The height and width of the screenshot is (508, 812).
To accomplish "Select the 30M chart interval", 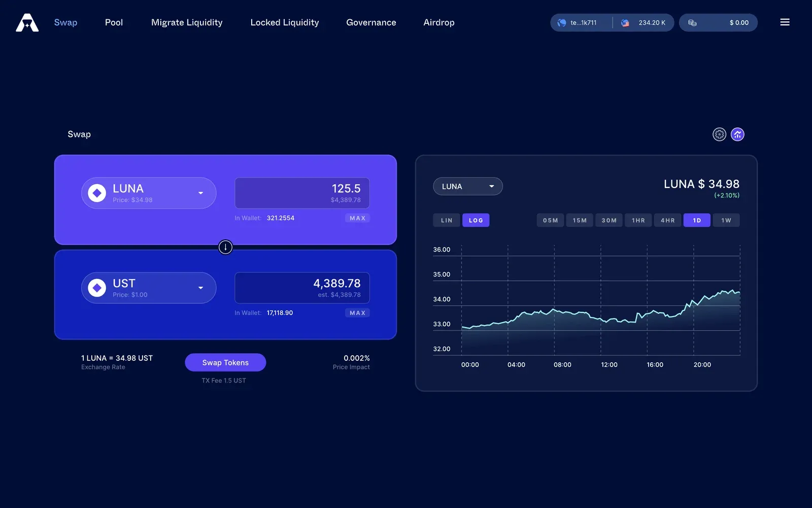I will 609,220.
